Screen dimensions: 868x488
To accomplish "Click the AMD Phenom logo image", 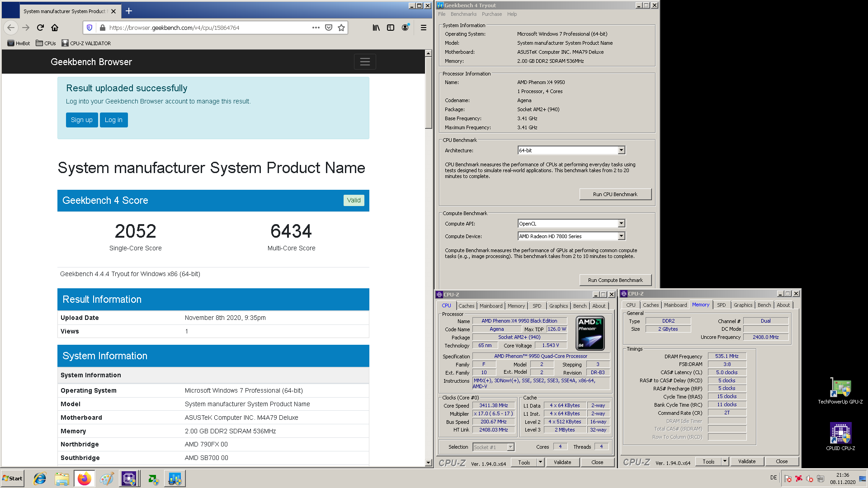I will click(590, 333).
